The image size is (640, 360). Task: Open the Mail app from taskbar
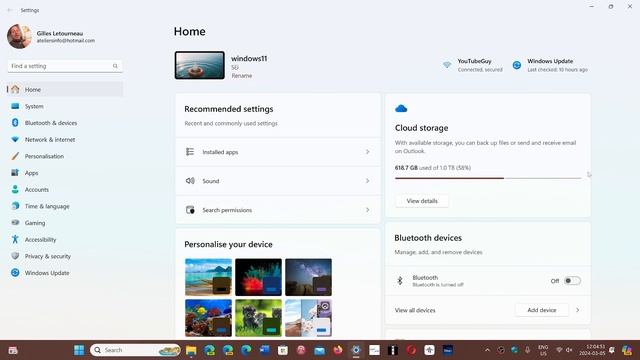click(x=320, y=350)
